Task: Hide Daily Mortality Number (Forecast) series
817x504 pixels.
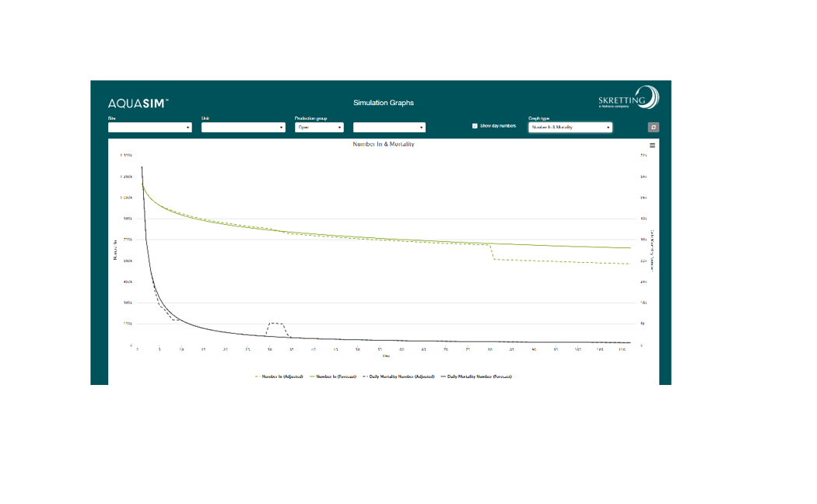Action: (x=478, y=376)
